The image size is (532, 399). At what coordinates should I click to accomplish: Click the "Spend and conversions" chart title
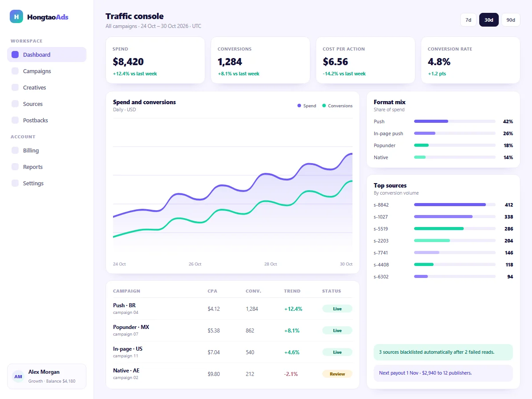click(x=145, y=102)
